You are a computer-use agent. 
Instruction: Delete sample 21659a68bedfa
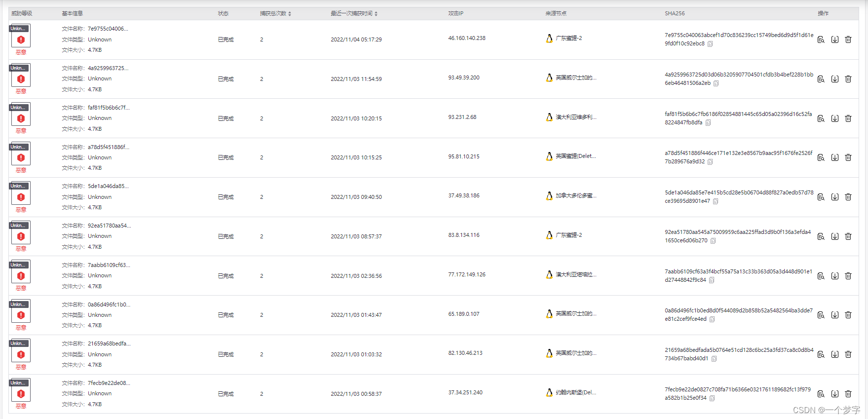(848, 354)
